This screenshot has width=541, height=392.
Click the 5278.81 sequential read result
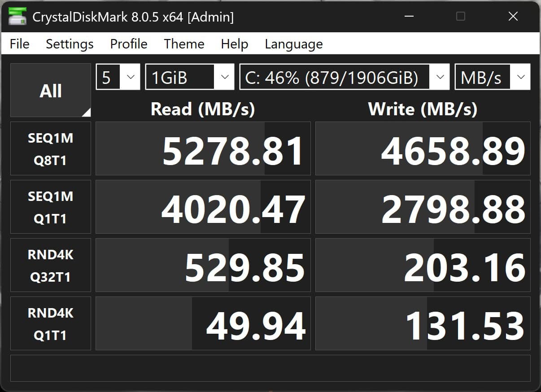(203, 148)
